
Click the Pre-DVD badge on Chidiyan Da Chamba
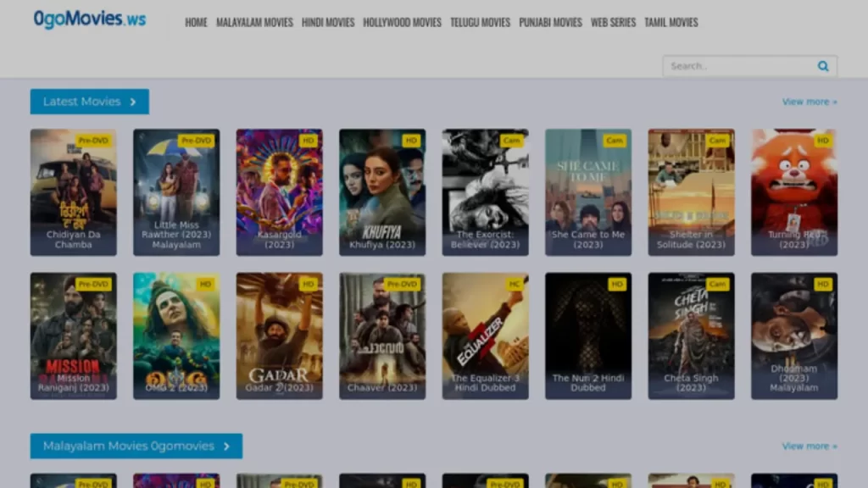point(94,141)
